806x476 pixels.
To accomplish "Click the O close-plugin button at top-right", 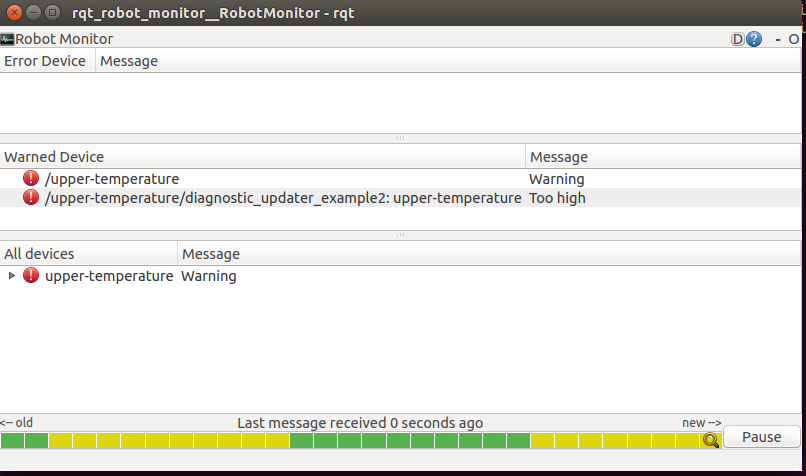I will click(793, 39).
